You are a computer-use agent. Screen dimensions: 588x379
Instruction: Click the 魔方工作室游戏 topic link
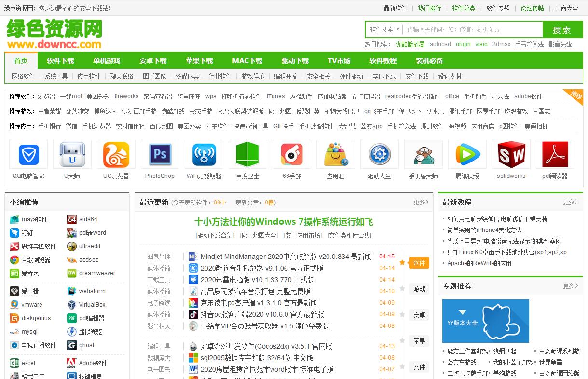[x=468, y=351]
